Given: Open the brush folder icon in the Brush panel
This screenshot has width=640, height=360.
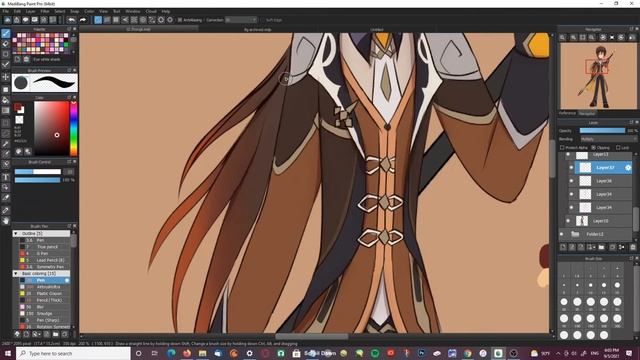Looking at the screenshot, I should tap(56, 334).
